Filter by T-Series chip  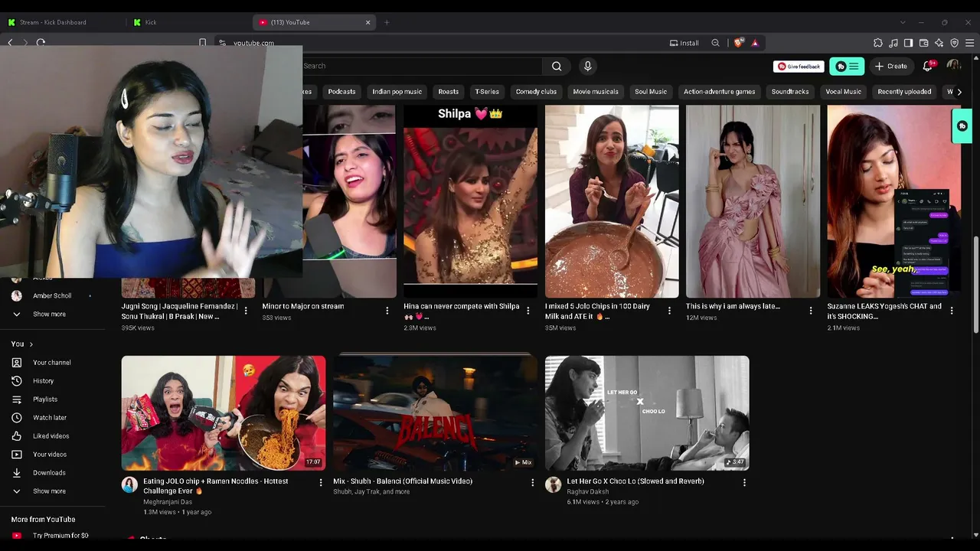(487, 92)
